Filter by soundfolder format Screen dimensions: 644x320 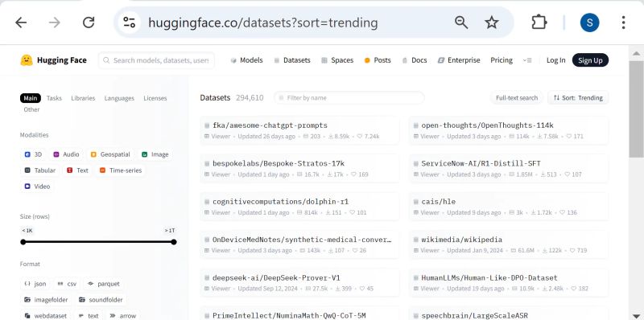point(101,300)
